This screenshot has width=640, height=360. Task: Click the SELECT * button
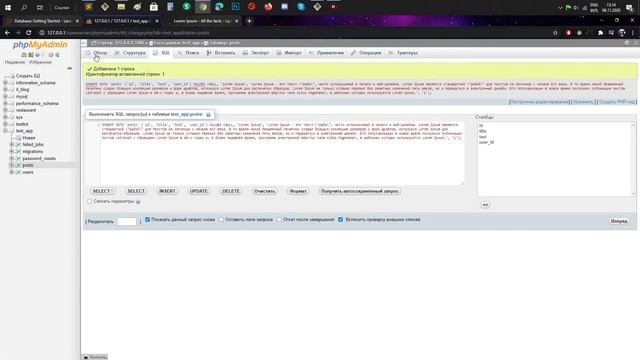coord(102,191)
